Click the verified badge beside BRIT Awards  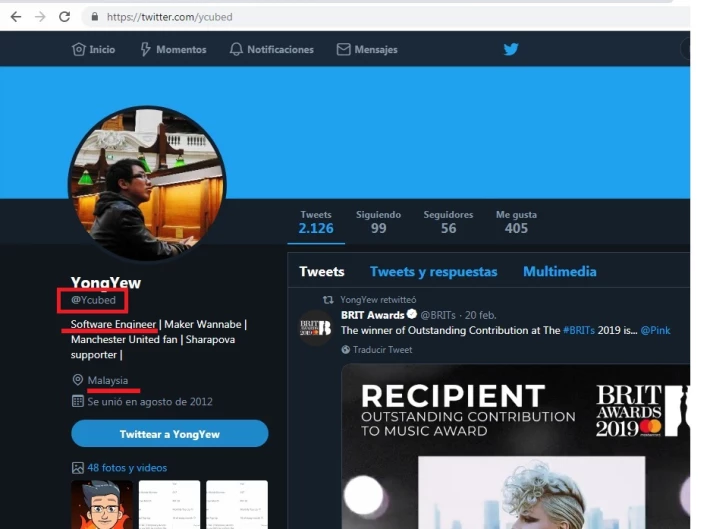412,314
